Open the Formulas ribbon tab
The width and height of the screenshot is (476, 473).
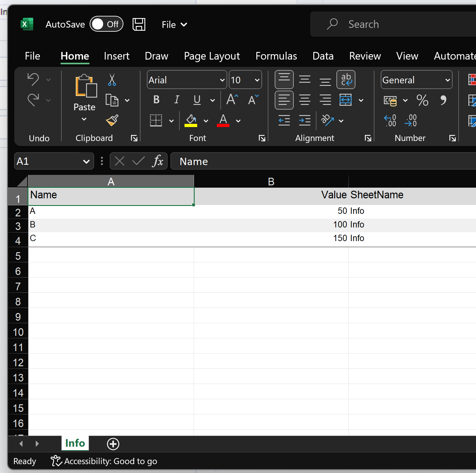[276, 56]
